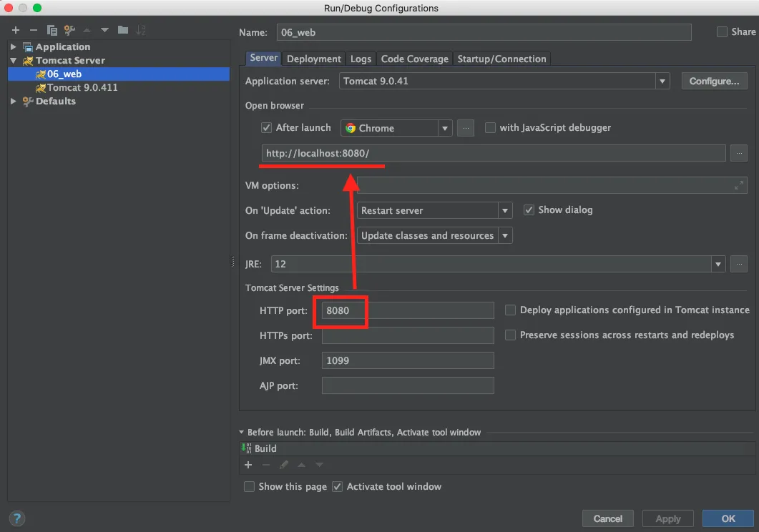Move before-launch task up arrow
Image resolution: width=759 pixels, height=532 pixels.
coord(302,465)
